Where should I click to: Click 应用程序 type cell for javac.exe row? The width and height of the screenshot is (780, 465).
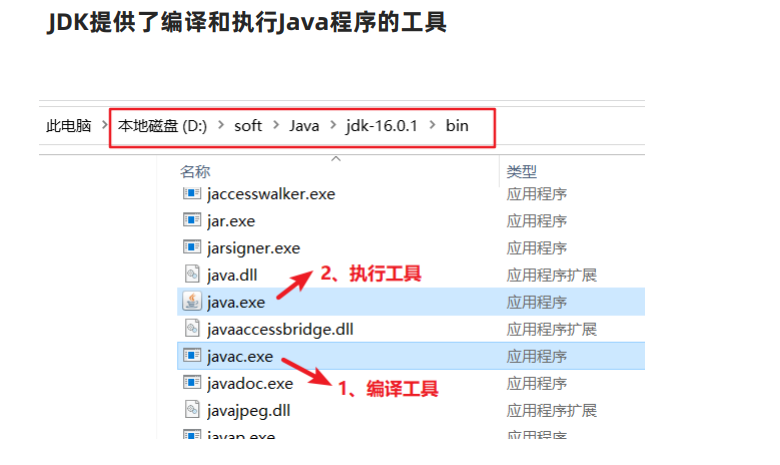(x=536, y=357)
